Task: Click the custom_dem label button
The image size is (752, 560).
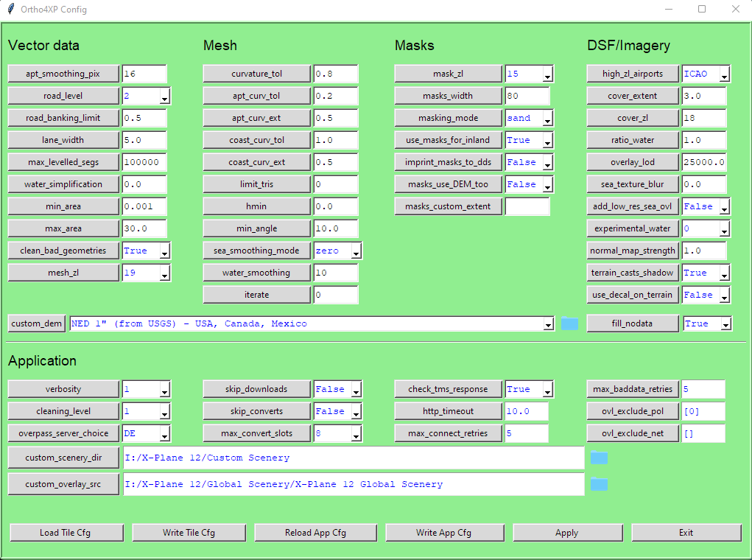Action: [x=36, y=324]
